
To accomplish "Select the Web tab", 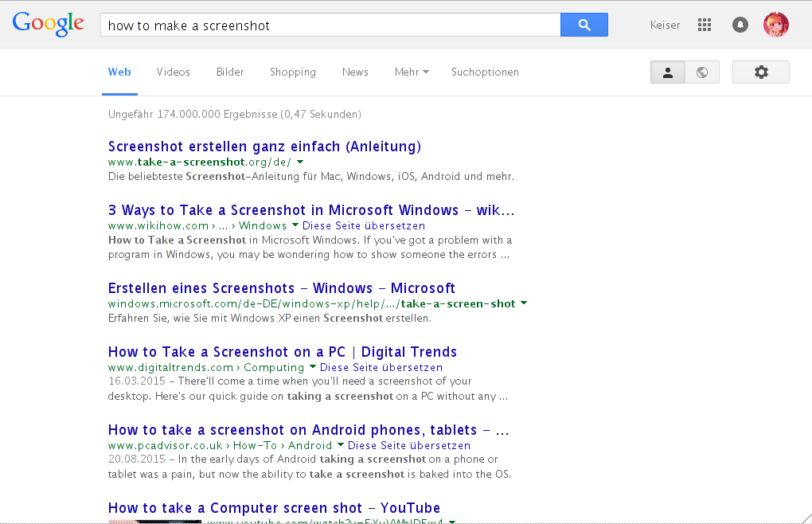I will click(119, 72).
